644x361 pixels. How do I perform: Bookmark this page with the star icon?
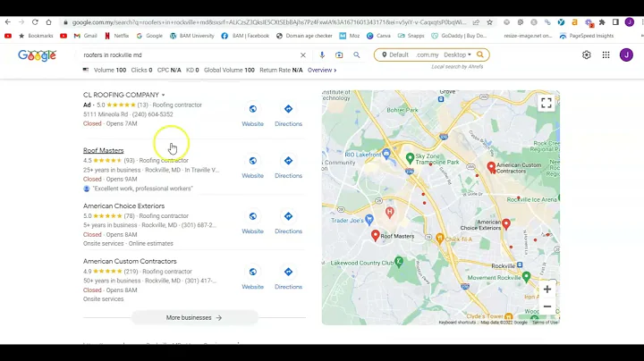(x=489, y=22)
